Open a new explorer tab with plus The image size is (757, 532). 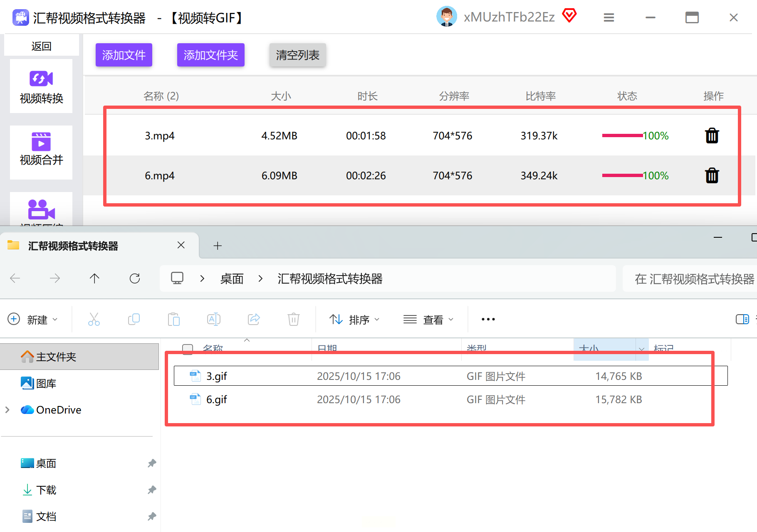tap(218, 246)
